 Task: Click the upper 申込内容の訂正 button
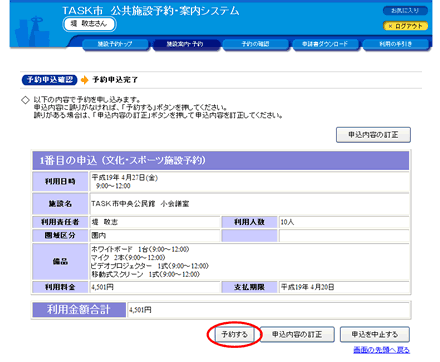[x=373, y=135]
